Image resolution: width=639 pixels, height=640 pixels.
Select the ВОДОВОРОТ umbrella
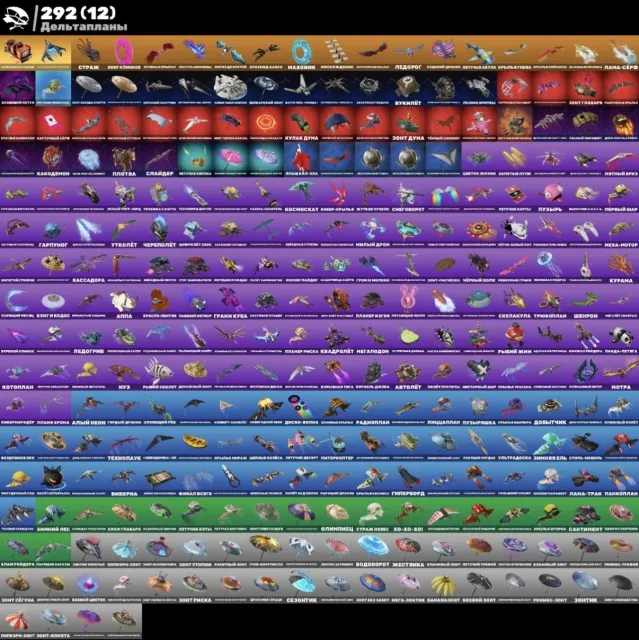(373, 550)
